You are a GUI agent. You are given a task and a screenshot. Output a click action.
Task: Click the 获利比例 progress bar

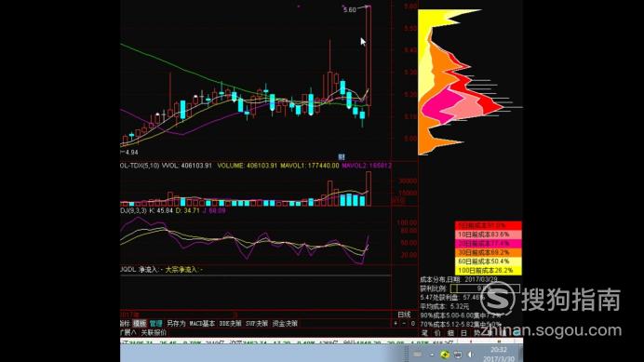485,288
